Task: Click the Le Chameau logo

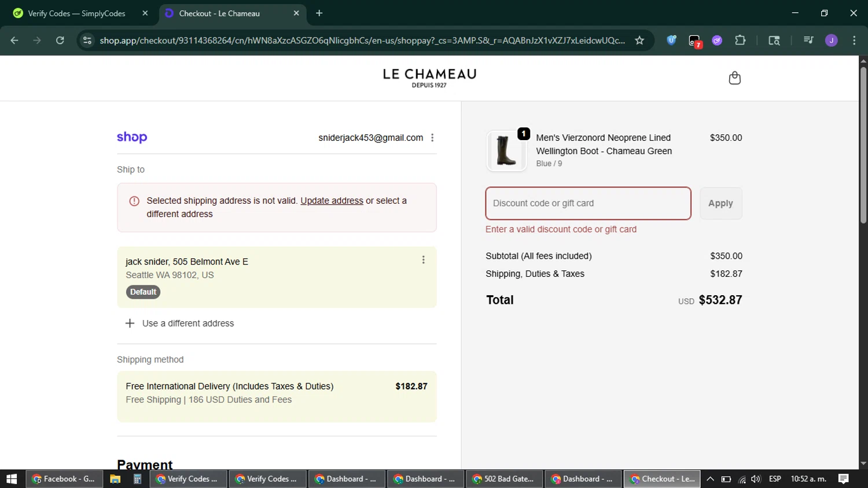Action: (429, 78)
